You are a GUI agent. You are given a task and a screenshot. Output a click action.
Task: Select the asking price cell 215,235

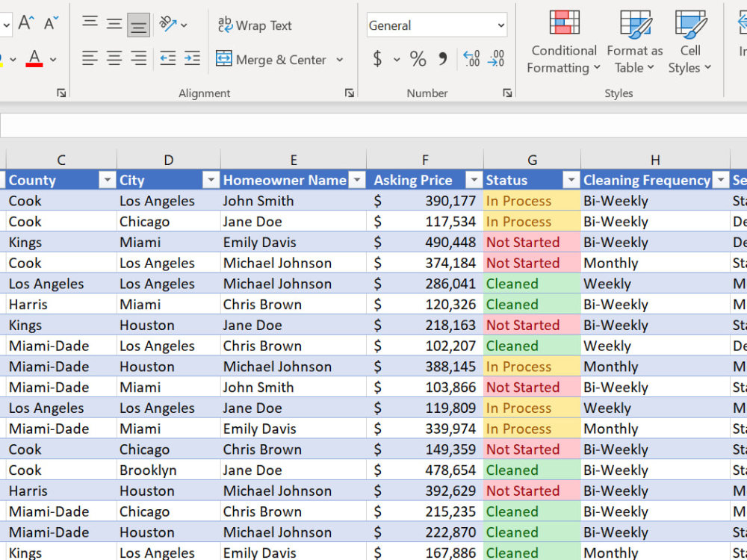[425, 511]
